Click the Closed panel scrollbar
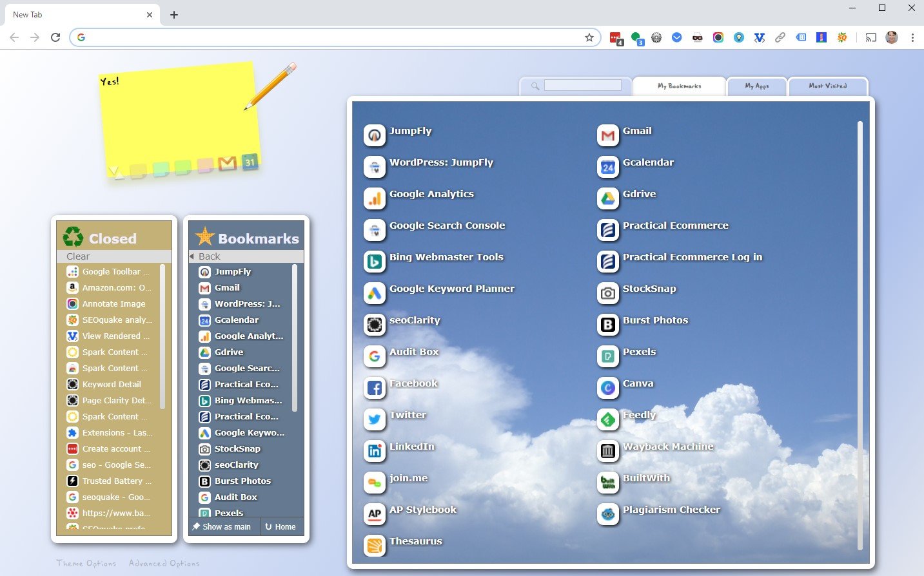Screen dimensions: 924x576 click(162, 336)
